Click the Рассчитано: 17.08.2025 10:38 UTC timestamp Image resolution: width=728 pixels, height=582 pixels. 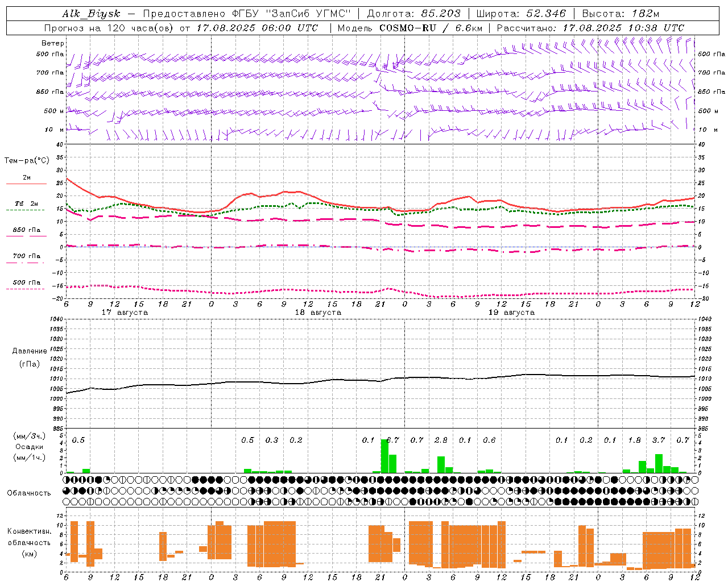coord(590,28)
